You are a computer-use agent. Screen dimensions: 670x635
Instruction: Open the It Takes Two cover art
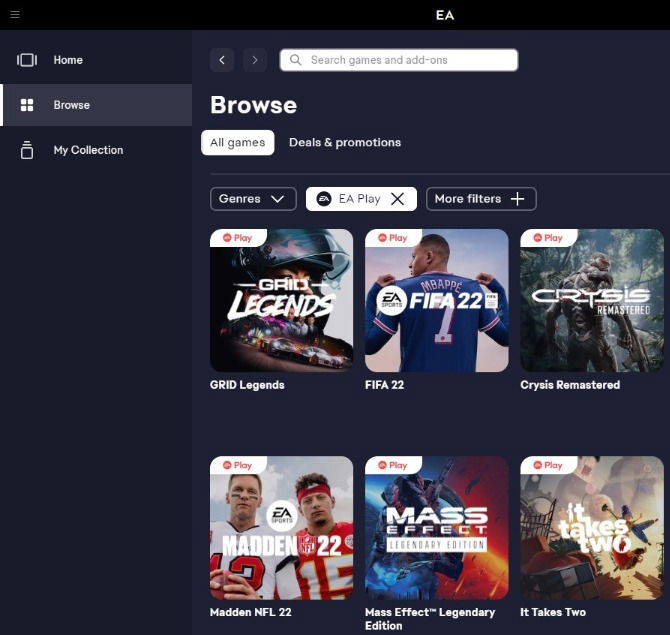[592, 528]
